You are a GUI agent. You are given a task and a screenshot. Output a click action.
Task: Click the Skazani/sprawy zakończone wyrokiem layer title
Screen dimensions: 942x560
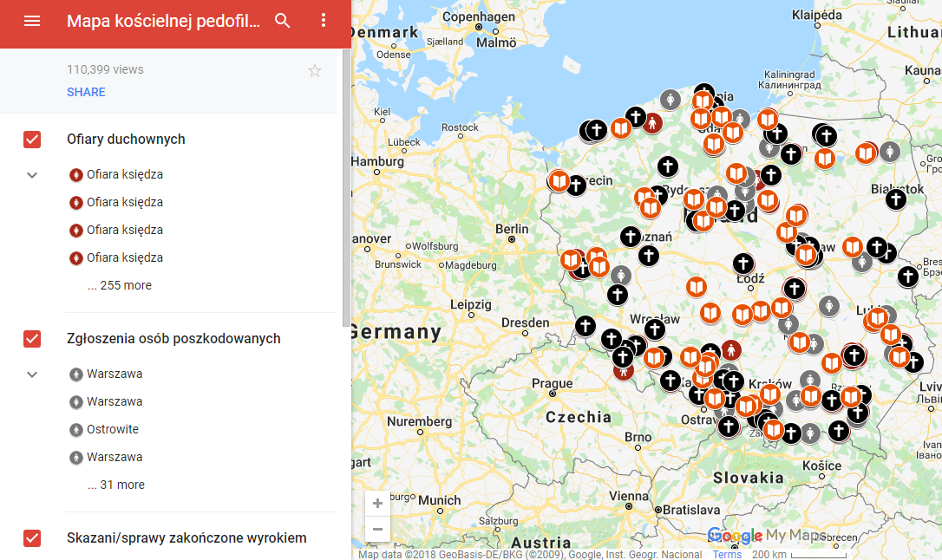click(186, 537)
